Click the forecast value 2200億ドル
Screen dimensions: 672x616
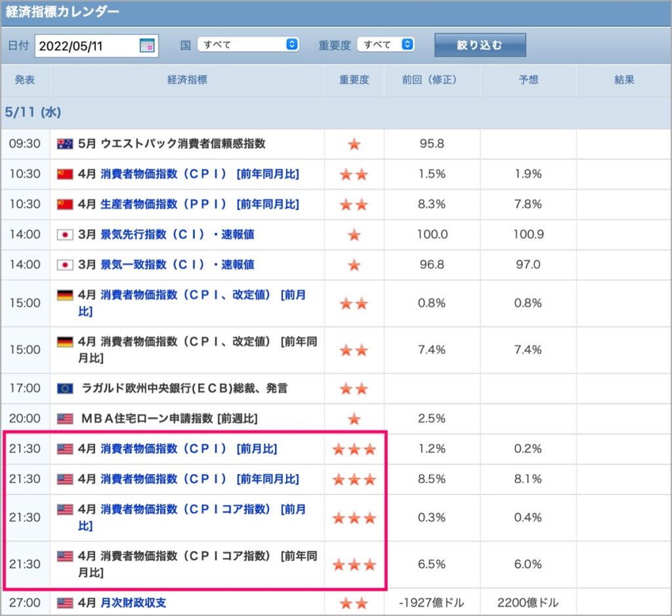528,603
